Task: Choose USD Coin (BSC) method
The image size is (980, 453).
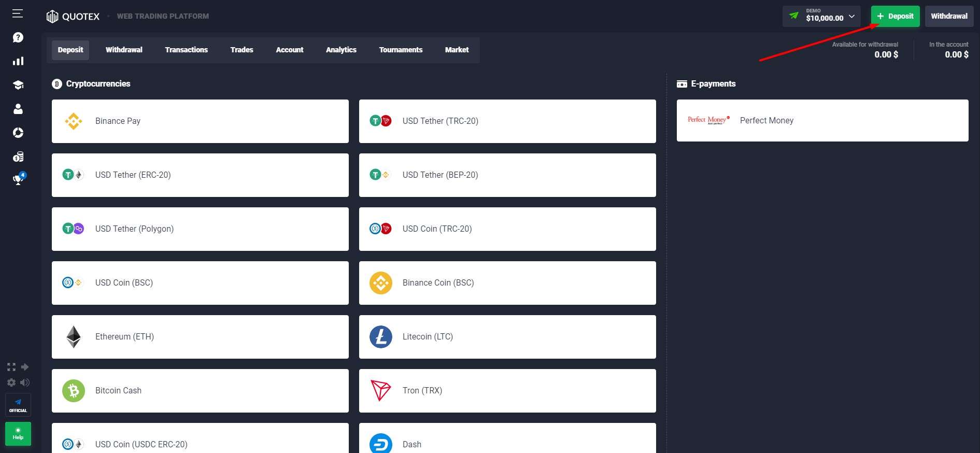Action: click(200, 283)
